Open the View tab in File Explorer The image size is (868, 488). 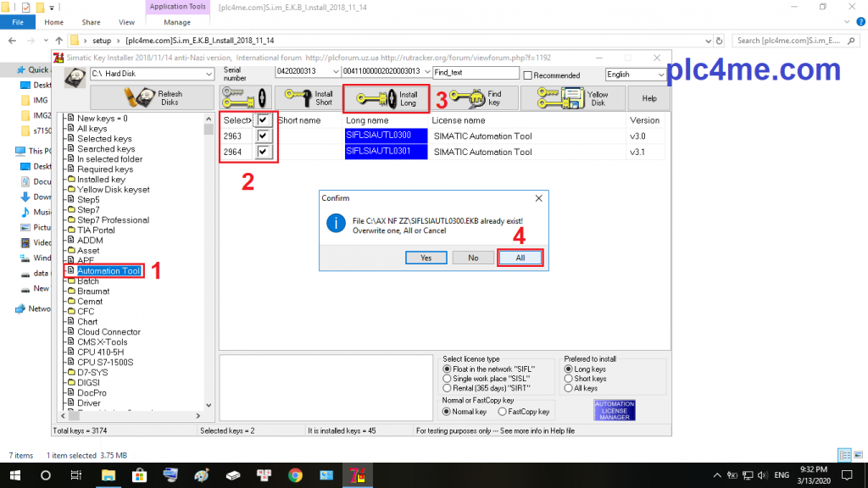127,22
